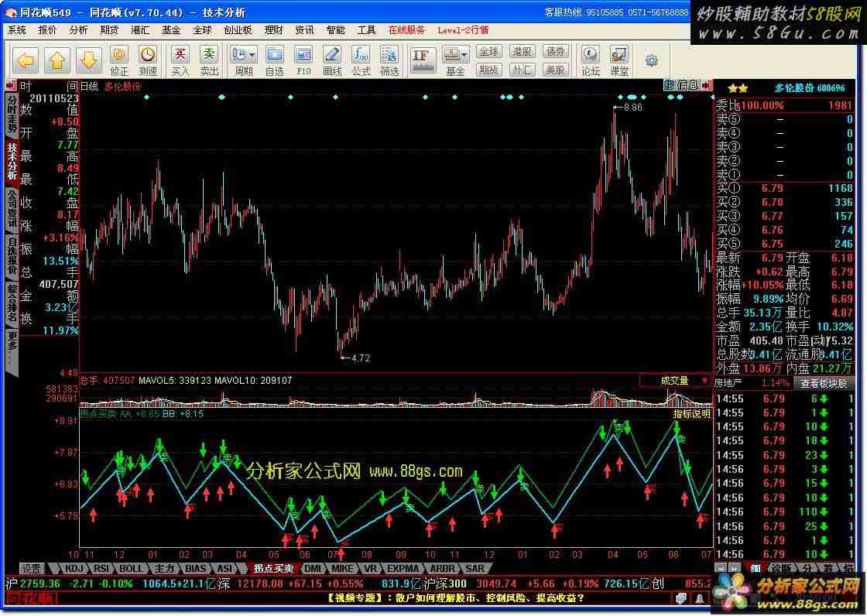Switch to the BOLL indicator tab
This screenshot has height=616, width=867.
point(131,569)
